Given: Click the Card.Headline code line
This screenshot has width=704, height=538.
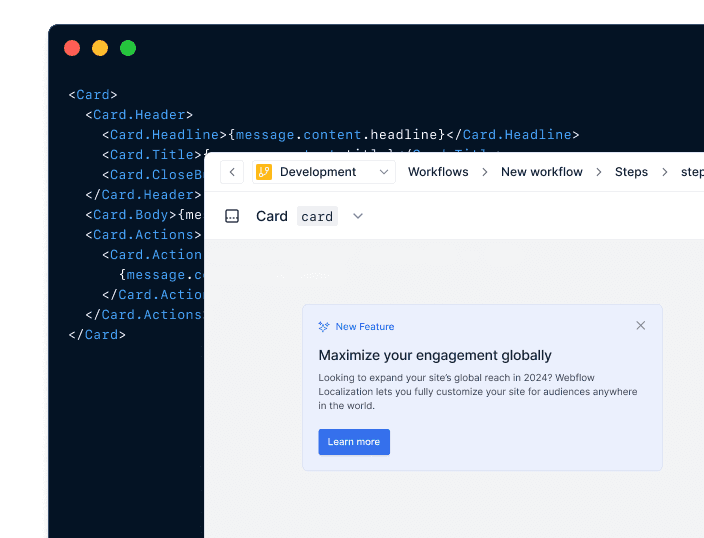Looking at the screenshot, I should click(x=341, y=135).
